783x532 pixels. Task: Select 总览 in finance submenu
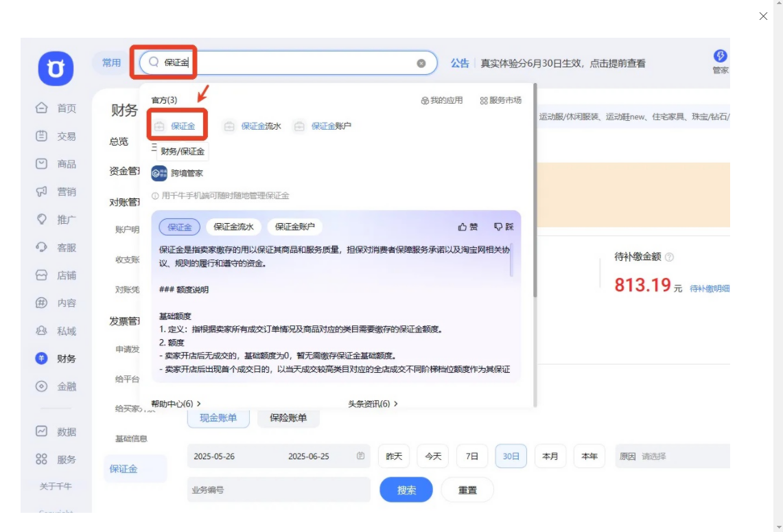click(x=119, y=141)
